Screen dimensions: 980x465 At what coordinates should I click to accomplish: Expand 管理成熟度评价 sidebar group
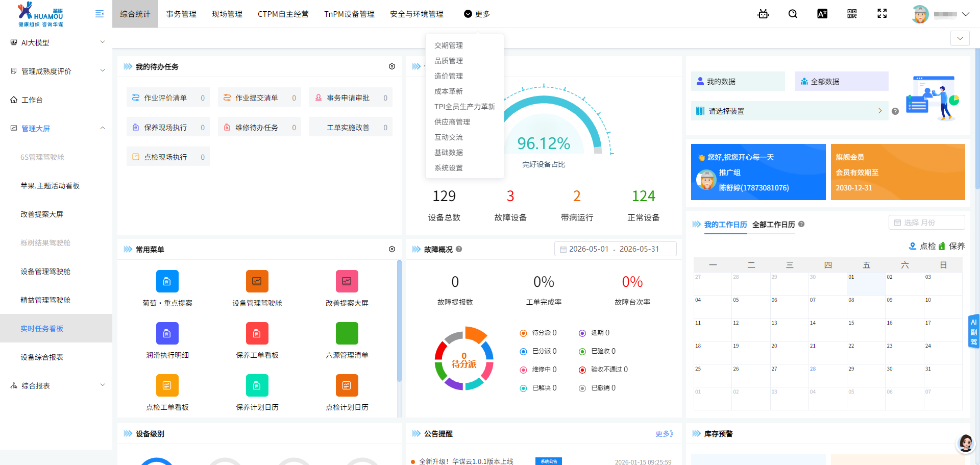[x=56, y=71]
